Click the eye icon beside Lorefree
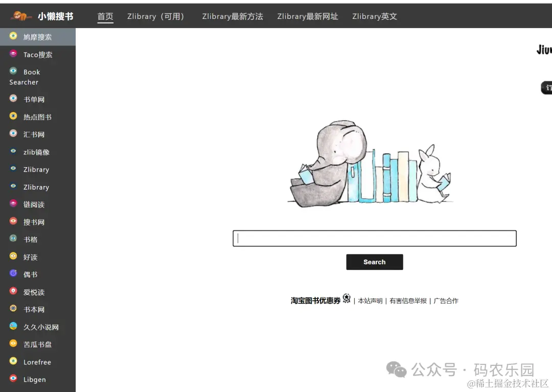Viewport: 552px width, 392px height. pos(13,361)
